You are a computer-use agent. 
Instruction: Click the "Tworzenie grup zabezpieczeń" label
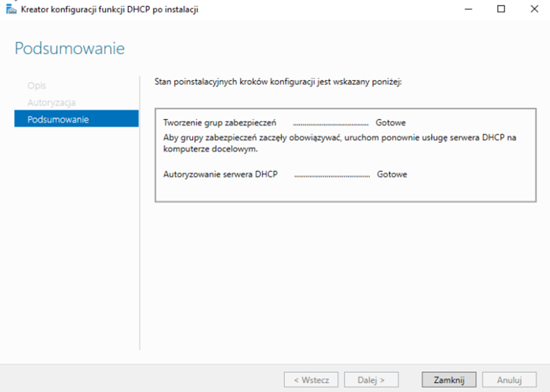220,123
